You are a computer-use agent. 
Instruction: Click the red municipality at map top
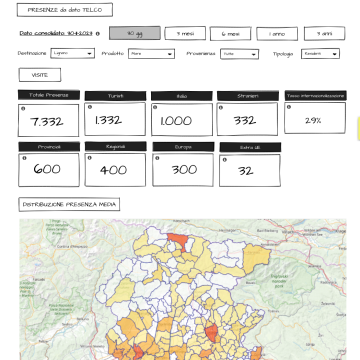178,239
